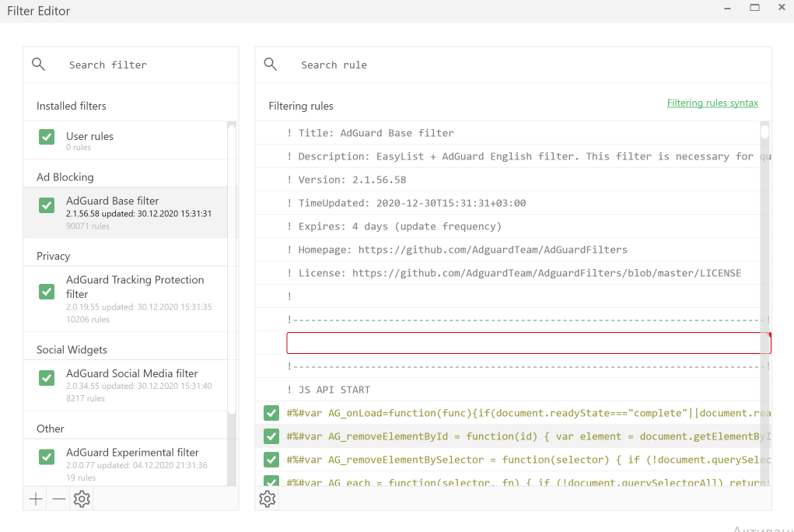Image resolution: width=794 pixels, height=532 pixels.
Task: Select AdGuard Tracking Protection filter entry
Action: click(x=125, y=299)
